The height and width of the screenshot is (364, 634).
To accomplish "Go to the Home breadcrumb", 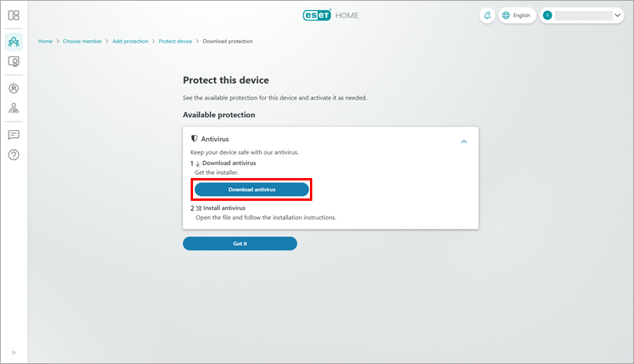I will click(46, 41).
